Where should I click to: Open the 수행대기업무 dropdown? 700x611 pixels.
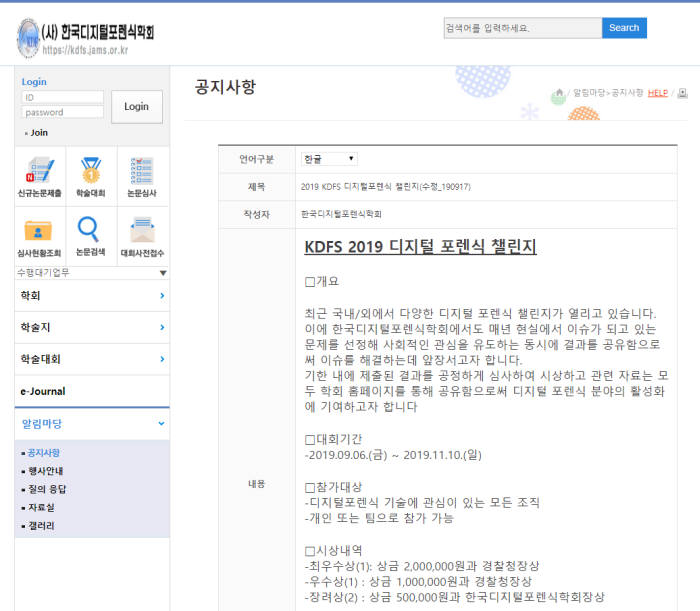click(92, 273)
